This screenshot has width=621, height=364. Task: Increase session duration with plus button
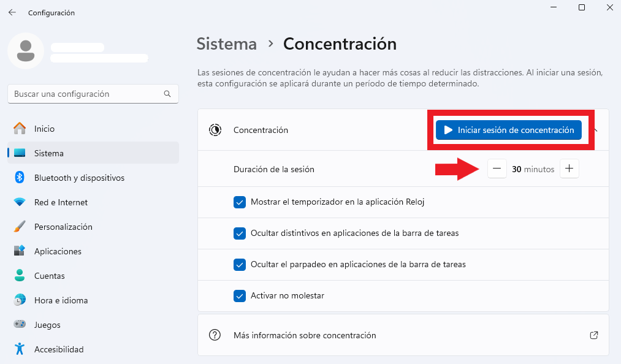[x=569, y=169]
